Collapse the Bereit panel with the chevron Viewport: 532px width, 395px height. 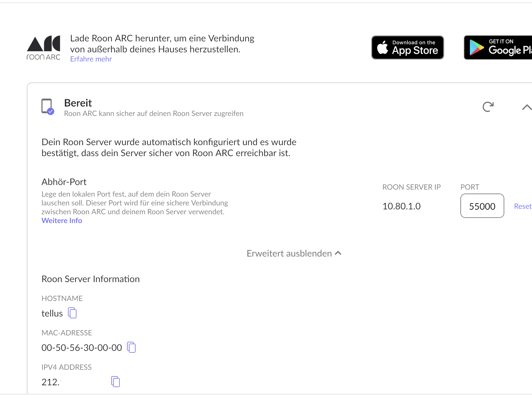[527, 107]
